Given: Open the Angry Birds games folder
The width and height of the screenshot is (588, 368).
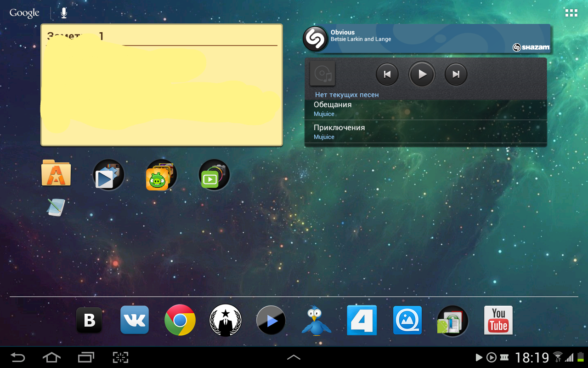Looking at the screenshot, I should [161, 175].
